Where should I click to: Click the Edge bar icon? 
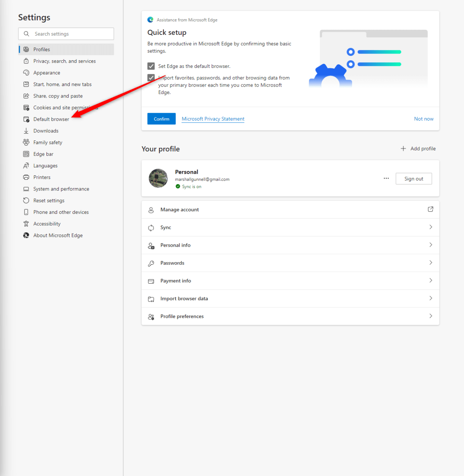(26, 154)
